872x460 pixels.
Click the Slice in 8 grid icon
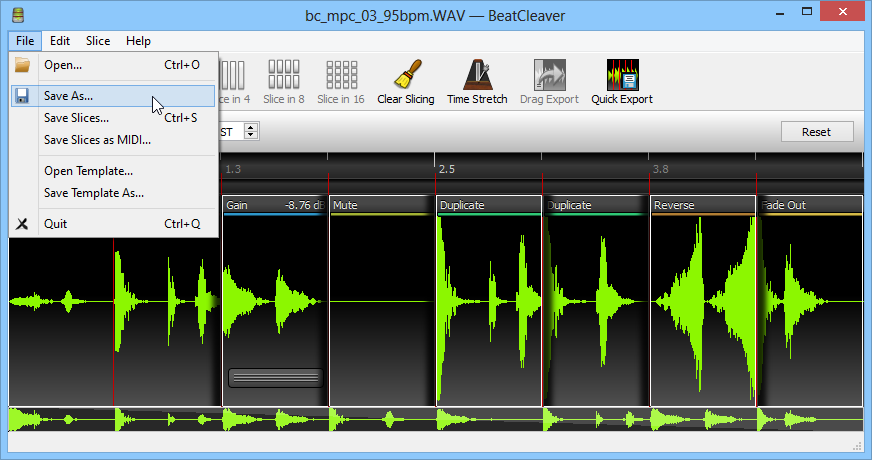(284, 75)
